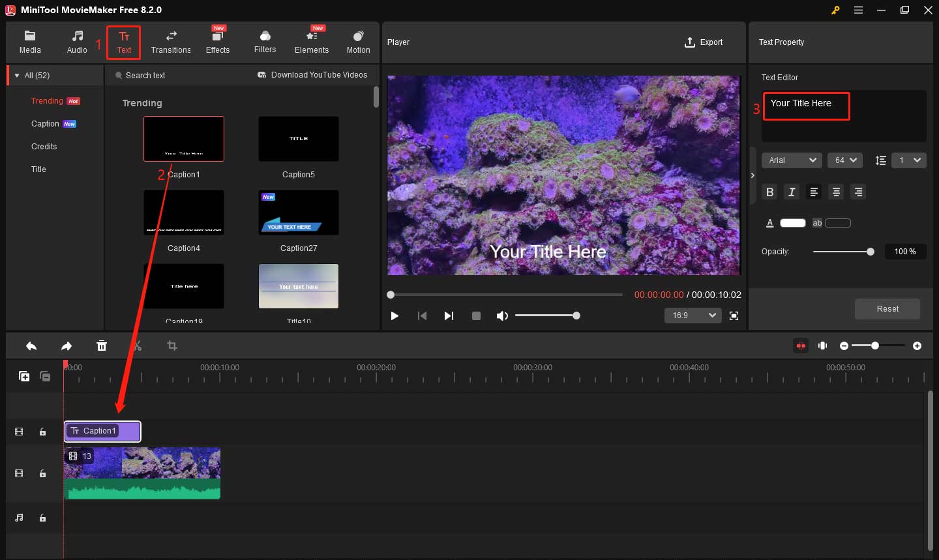The width and height of the screenshot is (939, 560).
Task: Select the Caption19 text template
Action: point(184,286)
